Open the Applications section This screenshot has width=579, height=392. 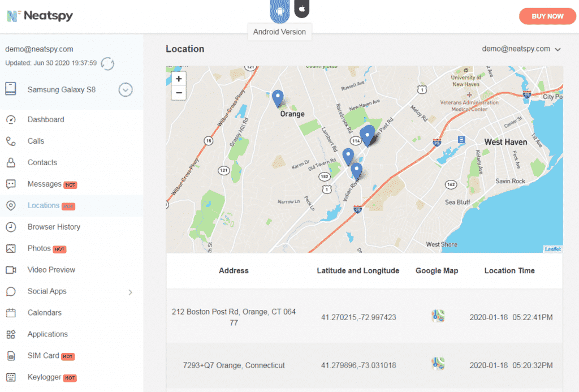(x=49, y=334)
